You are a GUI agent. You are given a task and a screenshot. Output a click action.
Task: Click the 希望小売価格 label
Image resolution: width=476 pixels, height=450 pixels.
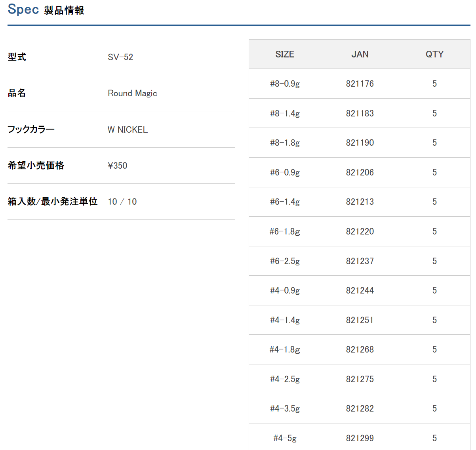pyautogui.click(x=36, y=165)
